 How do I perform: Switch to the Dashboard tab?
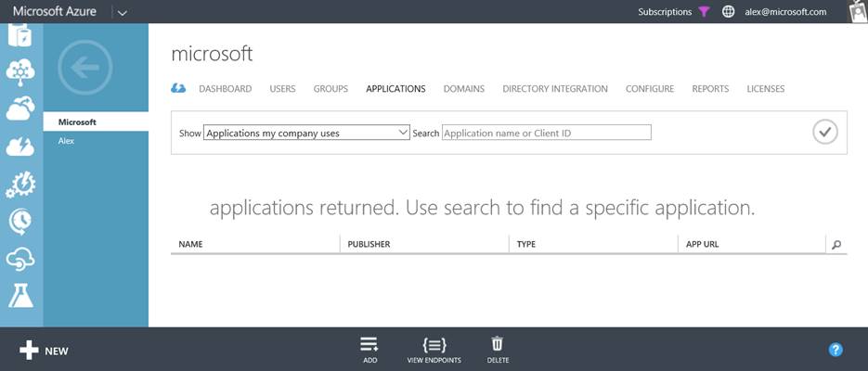[x=226, y=88]
